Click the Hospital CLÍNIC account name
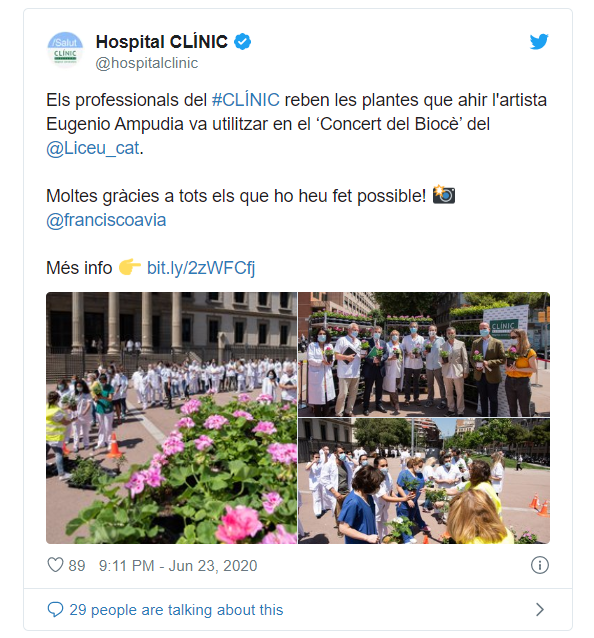Viewport: 594px width, 638px height. click(x=162, y=42)
